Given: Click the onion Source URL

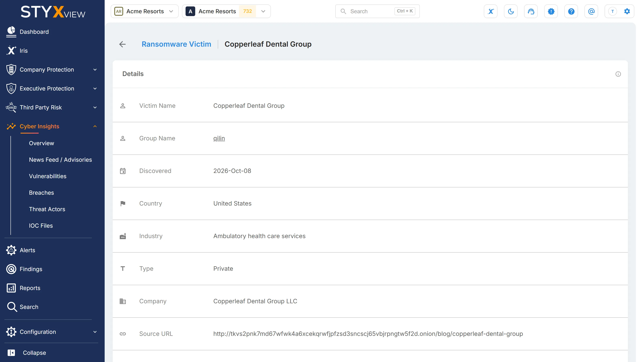Looking at the screenshot, I should pyautogui.click(x=368, y=333).
